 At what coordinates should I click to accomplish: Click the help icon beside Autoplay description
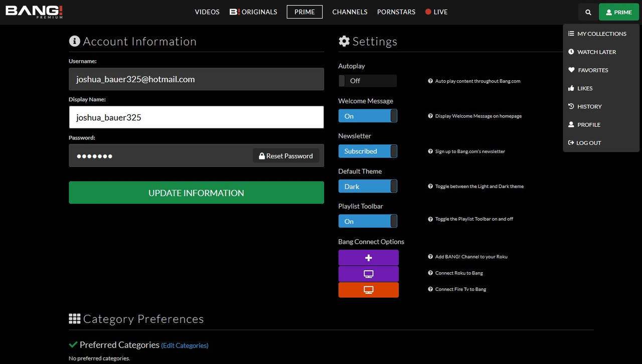430,81
